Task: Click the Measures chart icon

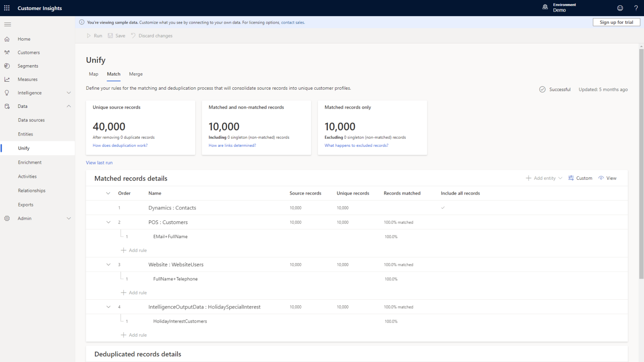Action: pyautogui.click(x=7, y=80)
